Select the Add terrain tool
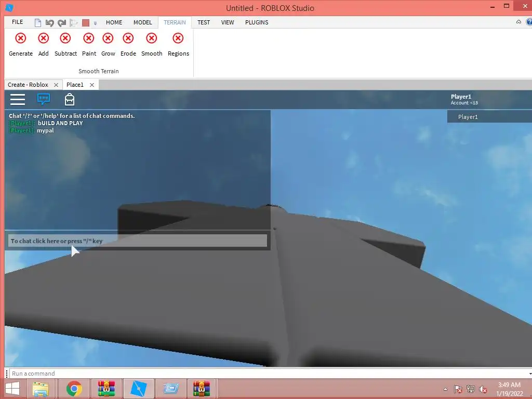Screen dimensions: 532x399 click(44, 45)
